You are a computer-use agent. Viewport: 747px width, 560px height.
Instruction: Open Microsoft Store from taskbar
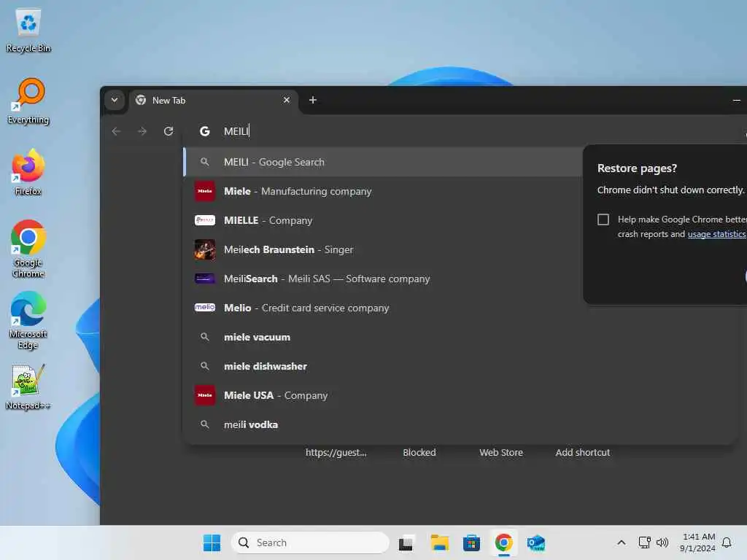click(471, 542)
